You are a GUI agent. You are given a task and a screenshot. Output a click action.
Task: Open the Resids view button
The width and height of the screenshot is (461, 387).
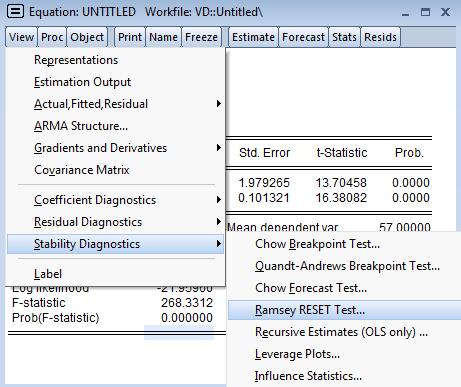point(380,37)
